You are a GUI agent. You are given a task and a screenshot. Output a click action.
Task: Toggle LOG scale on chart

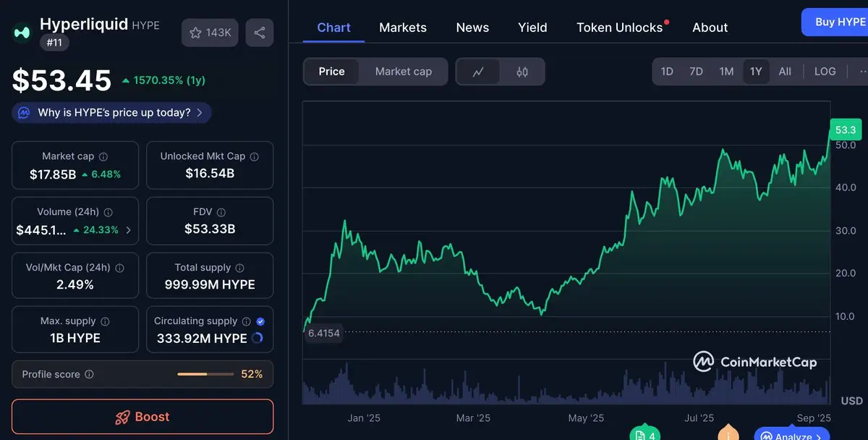pos(825,72)
